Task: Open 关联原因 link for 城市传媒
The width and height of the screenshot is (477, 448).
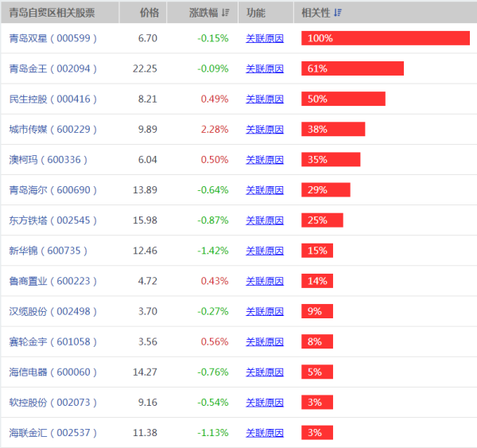Action: (x=265, y=130)
